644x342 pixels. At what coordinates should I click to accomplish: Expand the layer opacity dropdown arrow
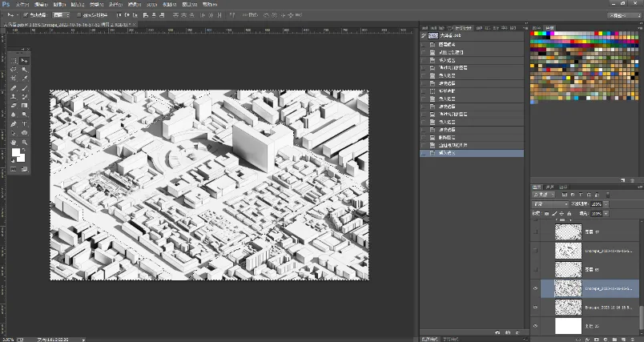606,204
